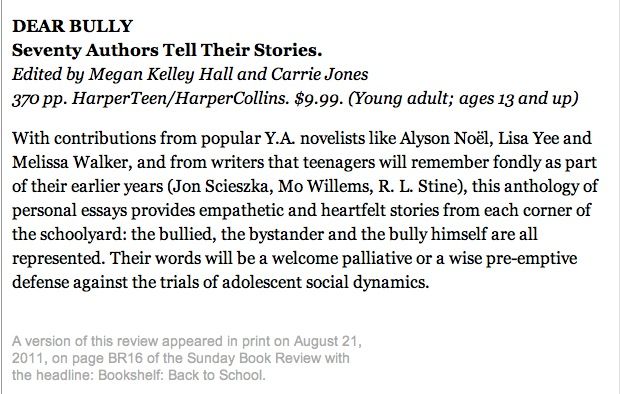Click the editor name Megan Kelley Hall
The height and width of the screenshot is (394, 620).
point(161,74)
